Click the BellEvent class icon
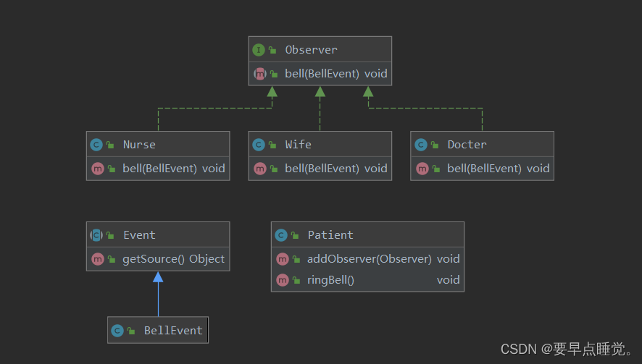The width and height of the screenshot is (642, 364). (x=117, y=331)
